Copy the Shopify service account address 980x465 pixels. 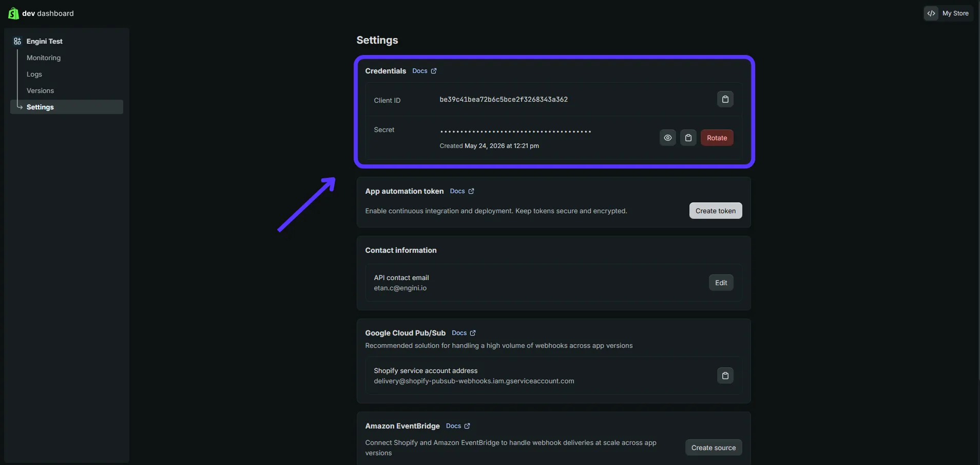(725, 376)
